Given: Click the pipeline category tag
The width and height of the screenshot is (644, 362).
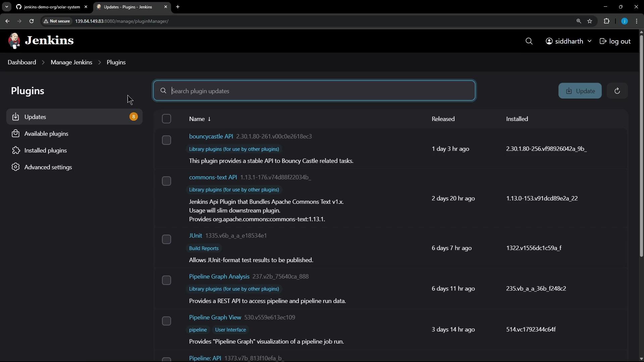Looking at the screenshot, I should click(x=198, y=330).
